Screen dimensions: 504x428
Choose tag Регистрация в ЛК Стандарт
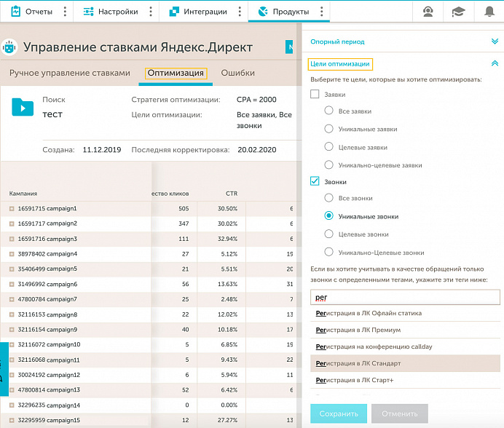pos(405,363)
